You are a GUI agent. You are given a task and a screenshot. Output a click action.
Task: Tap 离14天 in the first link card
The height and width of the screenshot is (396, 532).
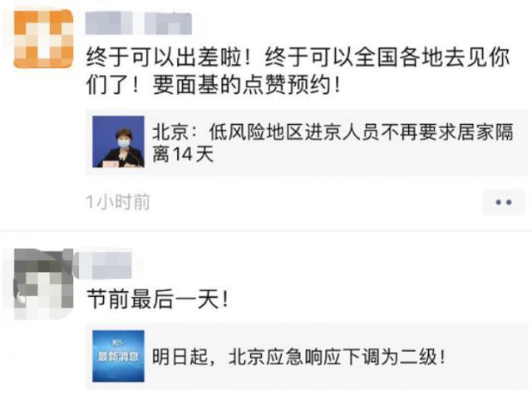click(183, 154)
